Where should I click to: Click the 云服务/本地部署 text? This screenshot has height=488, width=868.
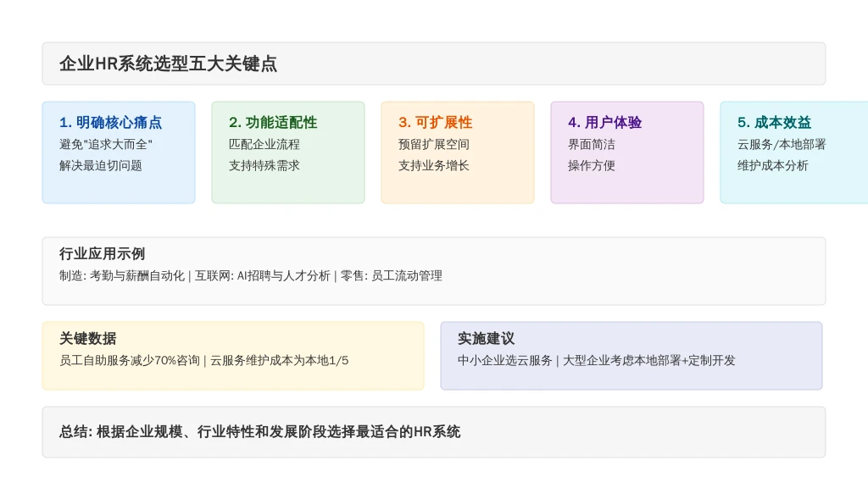pos(781,144)
